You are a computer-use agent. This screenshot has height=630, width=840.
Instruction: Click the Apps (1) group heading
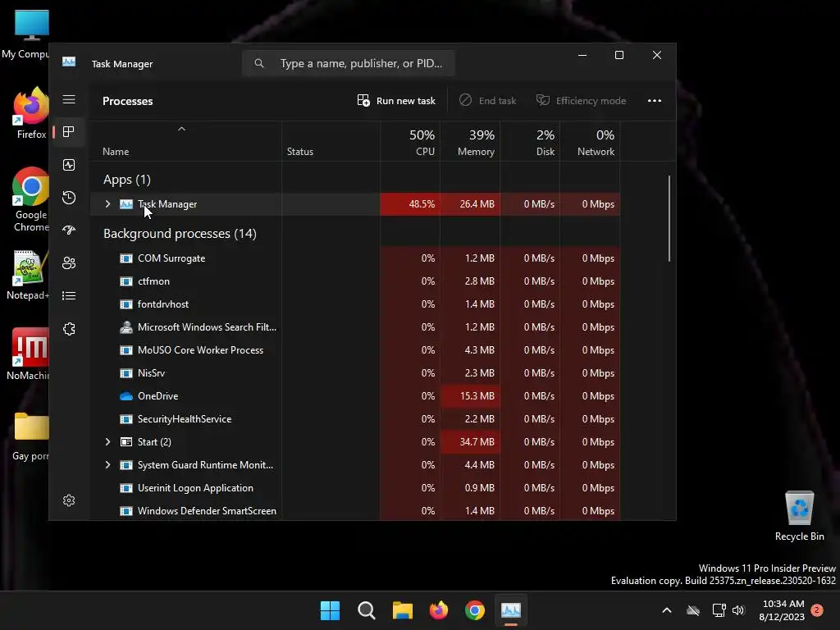click(127, 180)
